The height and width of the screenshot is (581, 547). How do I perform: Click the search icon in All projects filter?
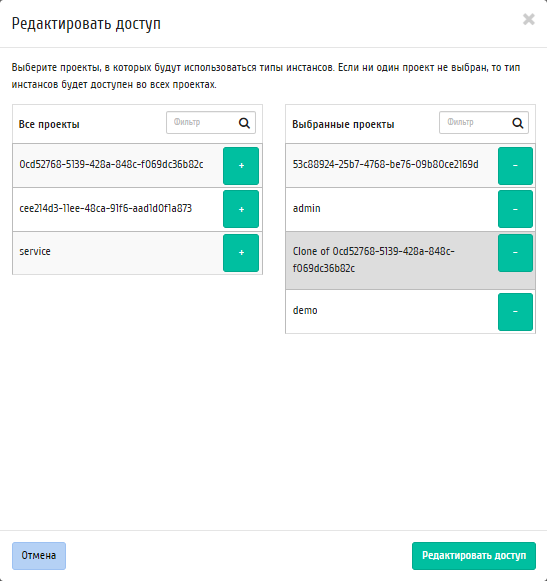pos(244,123)
